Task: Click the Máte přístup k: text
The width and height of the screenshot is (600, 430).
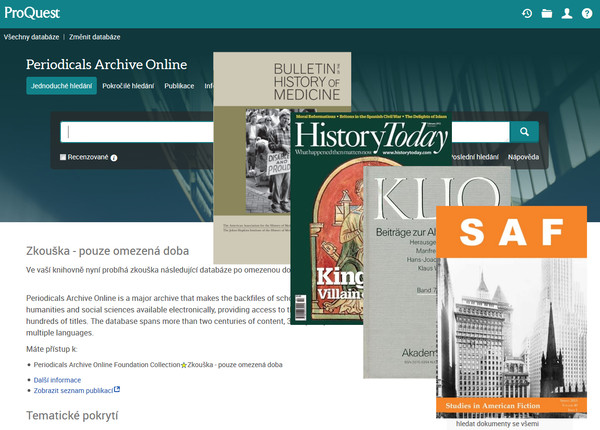Action: 52,349
